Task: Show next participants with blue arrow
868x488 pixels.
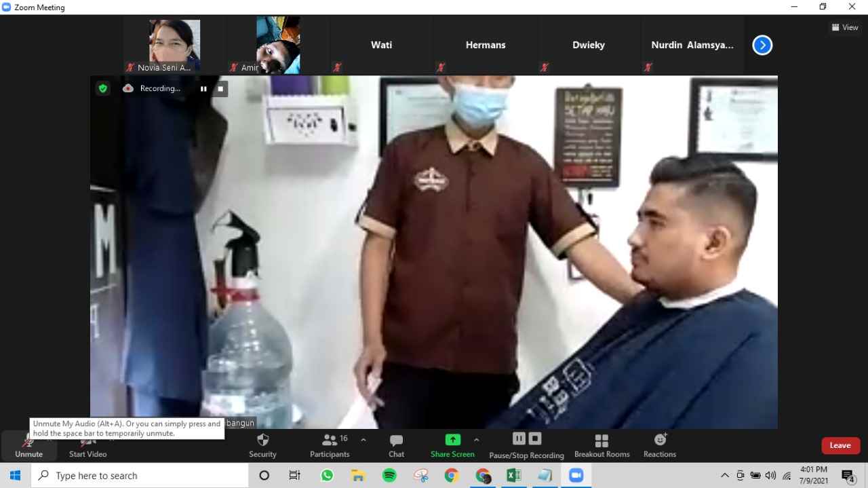Action: click(x=762, y=45)
